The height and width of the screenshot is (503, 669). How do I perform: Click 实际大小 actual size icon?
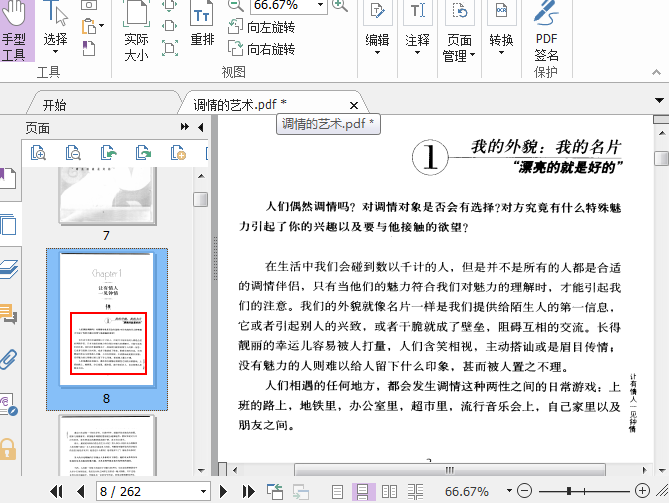point(136,30)
